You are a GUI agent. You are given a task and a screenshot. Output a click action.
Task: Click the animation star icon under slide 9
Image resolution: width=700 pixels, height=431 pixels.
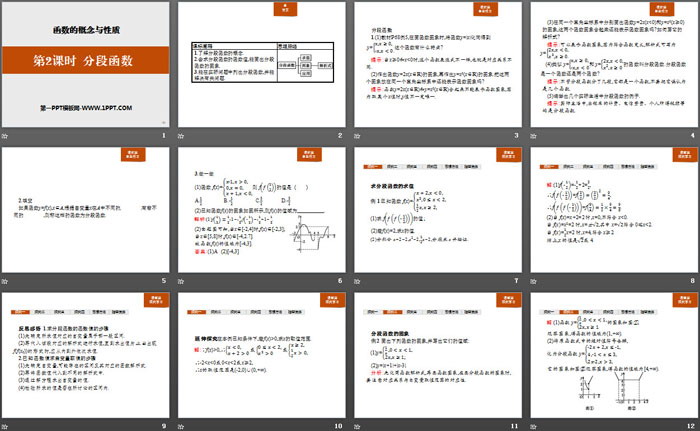tap(4, 427)
